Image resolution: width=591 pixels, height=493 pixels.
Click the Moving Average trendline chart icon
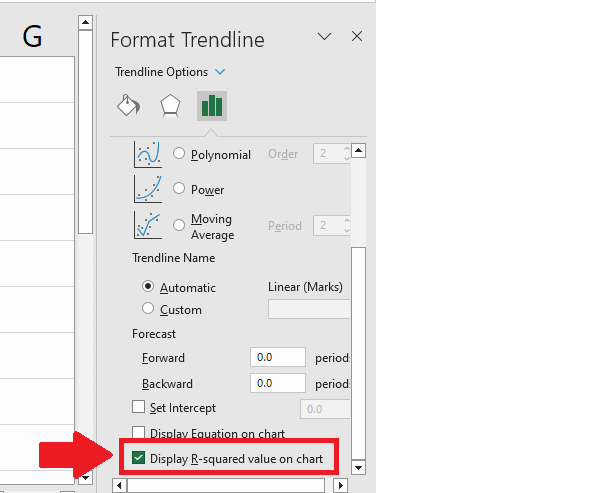(148, 225)
